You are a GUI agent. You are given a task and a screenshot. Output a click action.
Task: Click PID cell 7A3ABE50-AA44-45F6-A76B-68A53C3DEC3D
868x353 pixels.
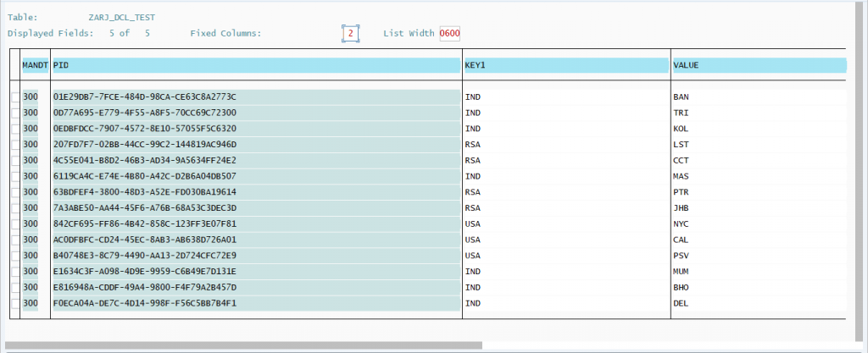point(256,208)
